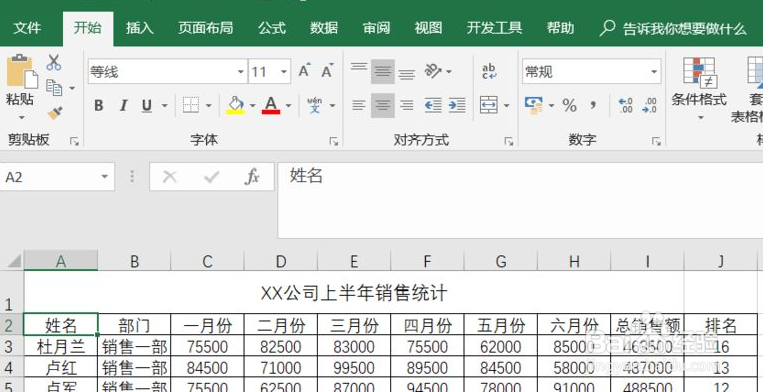Toggle Bold formatting
The width and height of the screenshot is (763, 392).
tap(99, 105)
